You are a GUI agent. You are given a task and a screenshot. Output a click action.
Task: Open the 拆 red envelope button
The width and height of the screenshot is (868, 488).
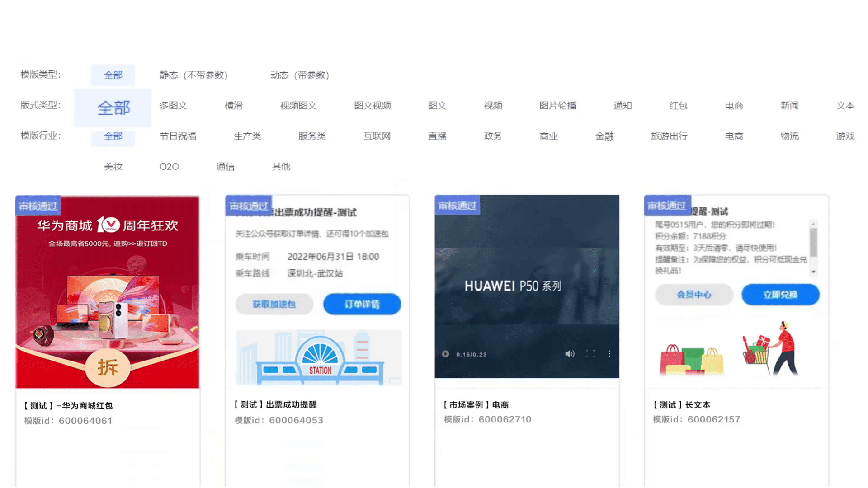108,367
